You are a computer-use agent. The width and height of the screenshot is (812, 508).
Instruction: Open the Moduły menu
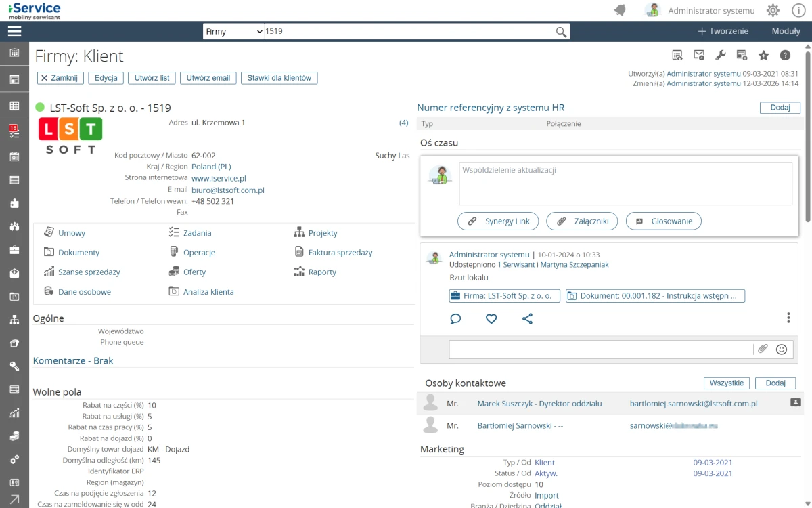click(x=786, y=31)
